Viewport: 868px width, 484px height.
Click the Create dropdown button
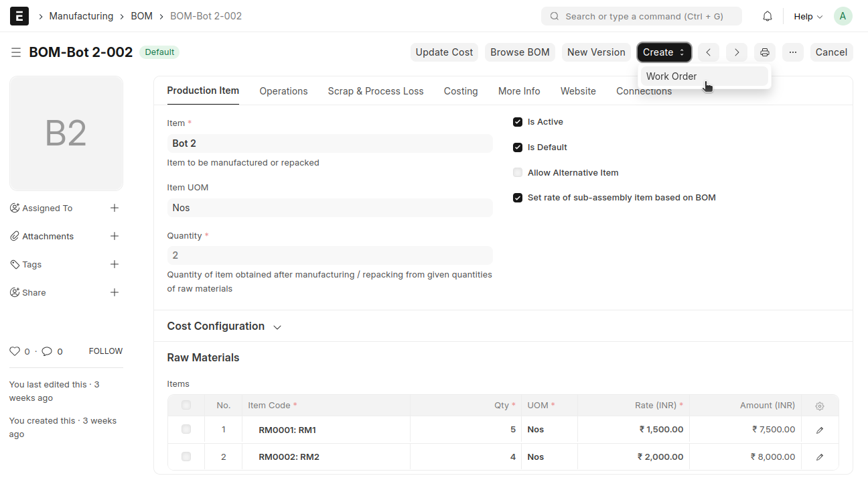tap(664, 52)
